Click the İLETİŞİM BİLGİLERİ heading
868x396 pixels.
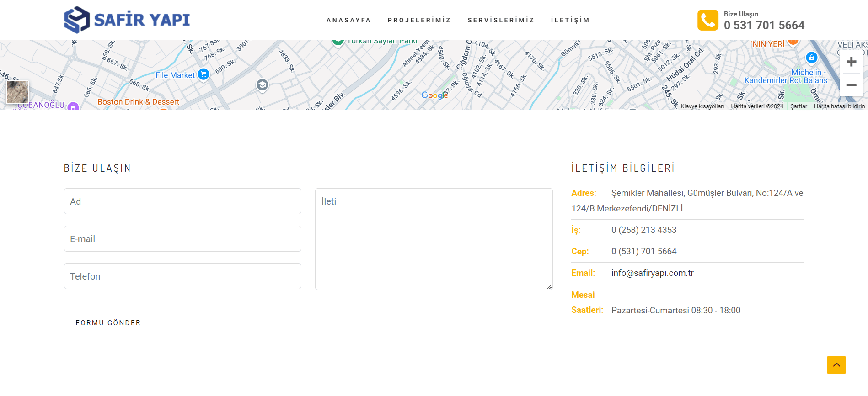[623, 168]
